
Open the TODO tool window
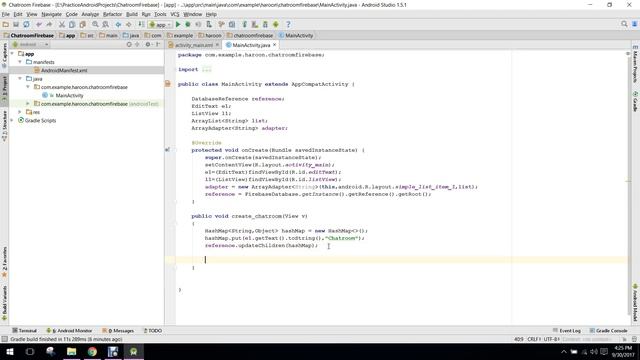(x=153, y=331)
